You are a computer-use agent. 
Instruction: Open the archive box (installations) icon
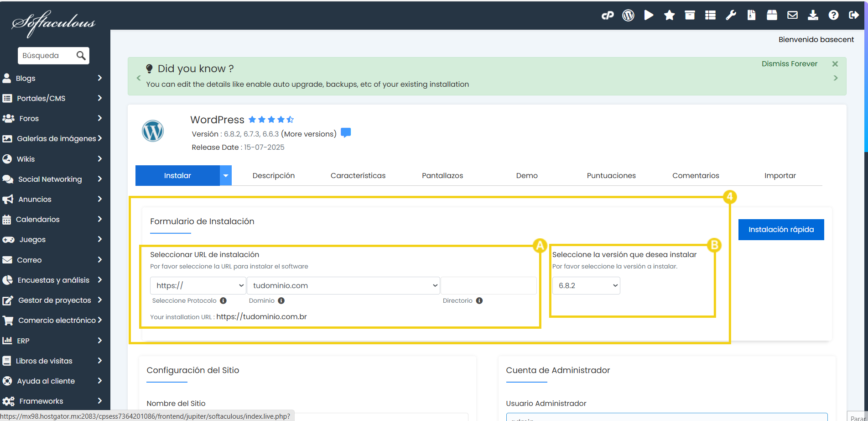pos(690,15)
